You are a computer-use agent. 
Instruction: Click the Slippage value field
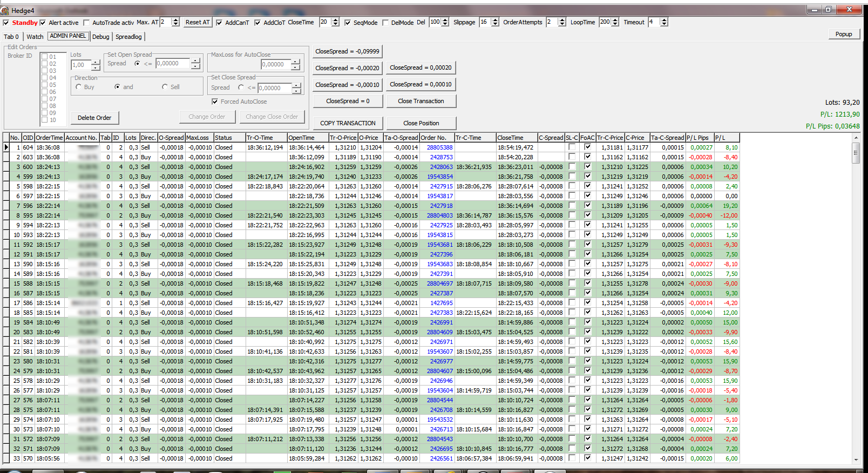485,22
